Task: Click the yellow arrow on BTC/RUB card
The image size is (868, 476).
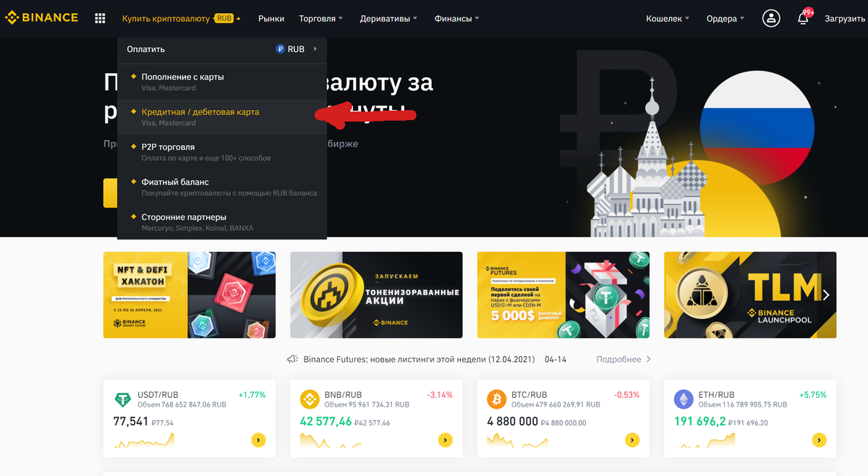Action: coord(632,439)
